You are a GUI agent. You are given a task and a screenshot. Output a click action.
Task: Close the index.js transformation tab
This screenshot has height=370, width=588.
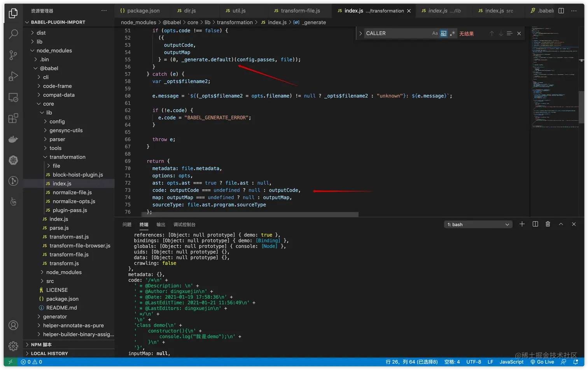pyautogui.click(x=409, y=11)
